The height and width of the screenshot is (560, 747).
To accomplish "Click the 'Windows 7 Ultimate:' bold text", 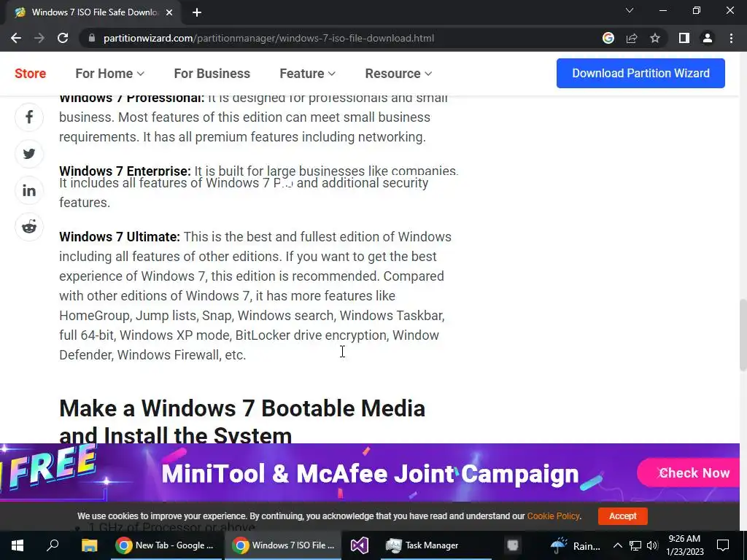I will point(120,237).
